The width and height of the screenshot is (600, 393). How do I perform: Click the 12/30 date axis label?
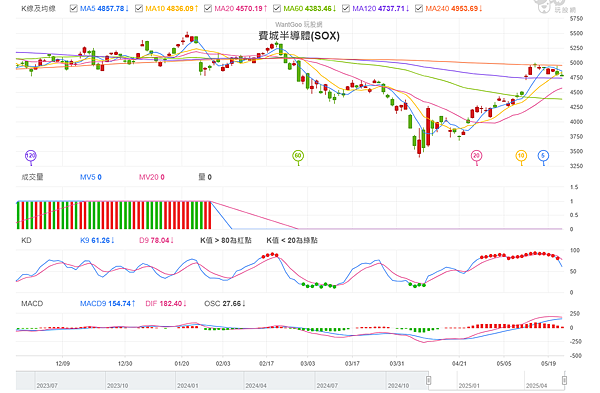coord(125,363)
